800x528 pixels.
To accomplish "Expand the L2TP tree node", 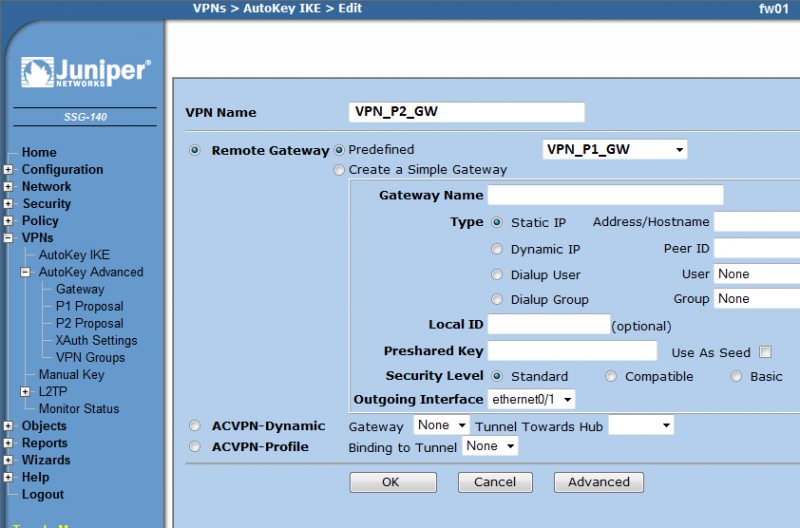I will (x=25, y=391).
